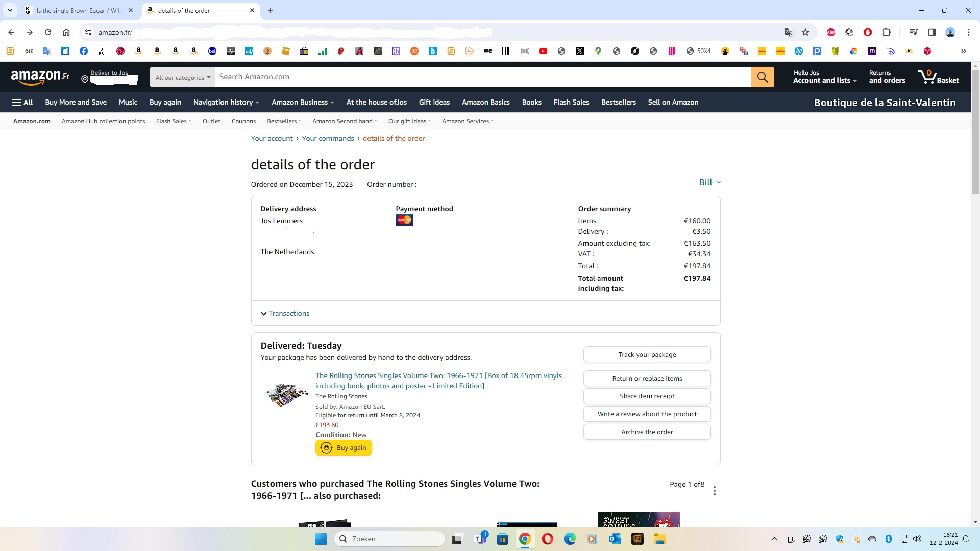Viewport: 980px width, 551px height.
Task: Expand the Transactions section
Action: [x=285, y=313]
